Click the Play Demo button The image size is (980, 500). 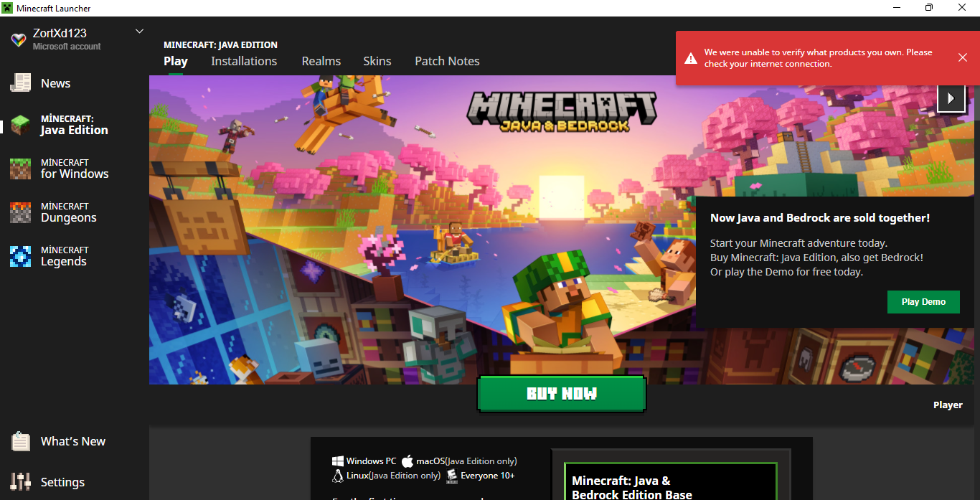pyautogui.click(x=923, y=301)
